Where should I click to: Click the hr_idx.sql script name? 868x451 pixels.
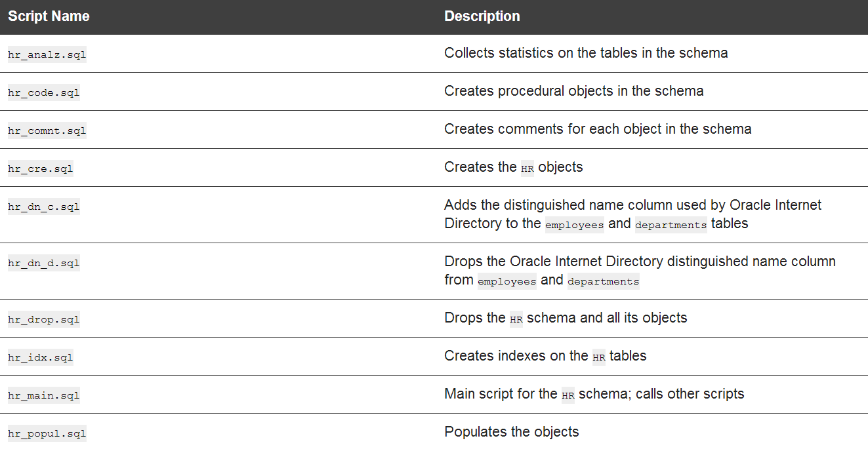(x=40, y=357)
